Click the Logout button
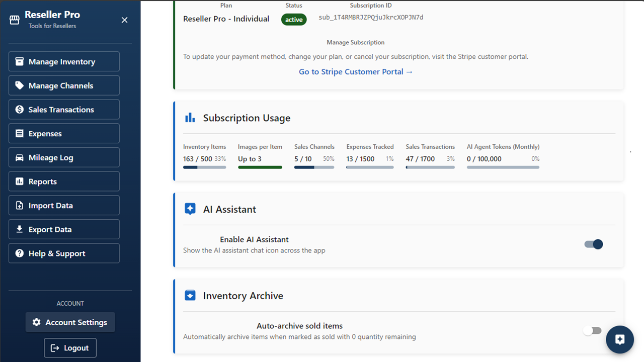The width and height of the screenshot is (644, 362). (x=70, y=348)
